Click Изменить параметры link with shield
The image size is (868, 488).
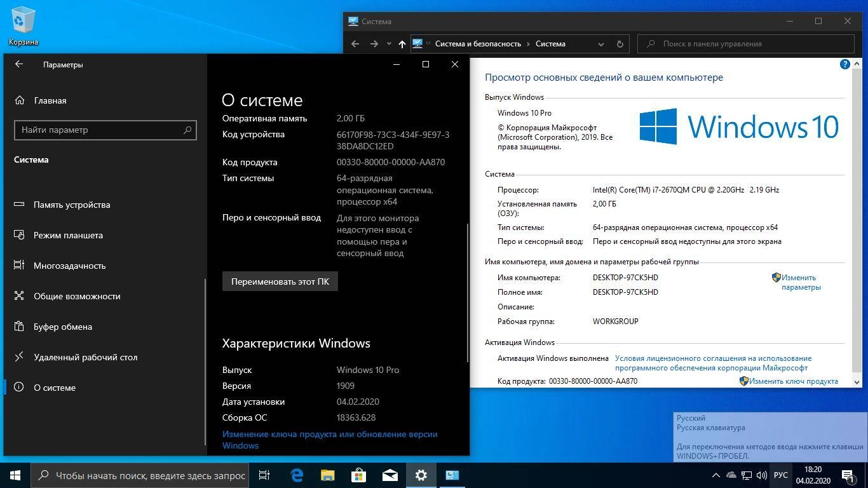coord(796,282)
